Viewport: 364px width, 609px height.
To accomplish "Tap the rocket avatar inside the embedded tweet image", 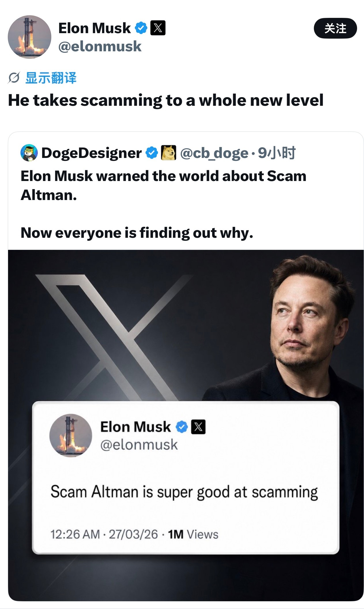I will 71,435.
